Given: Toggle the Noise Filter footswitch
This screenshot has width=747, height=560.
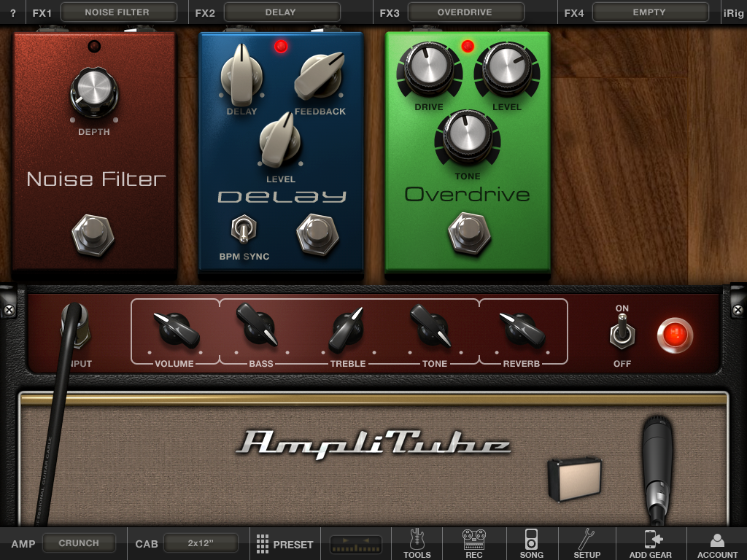Looking at the screenshot, I should click(93, 236).
